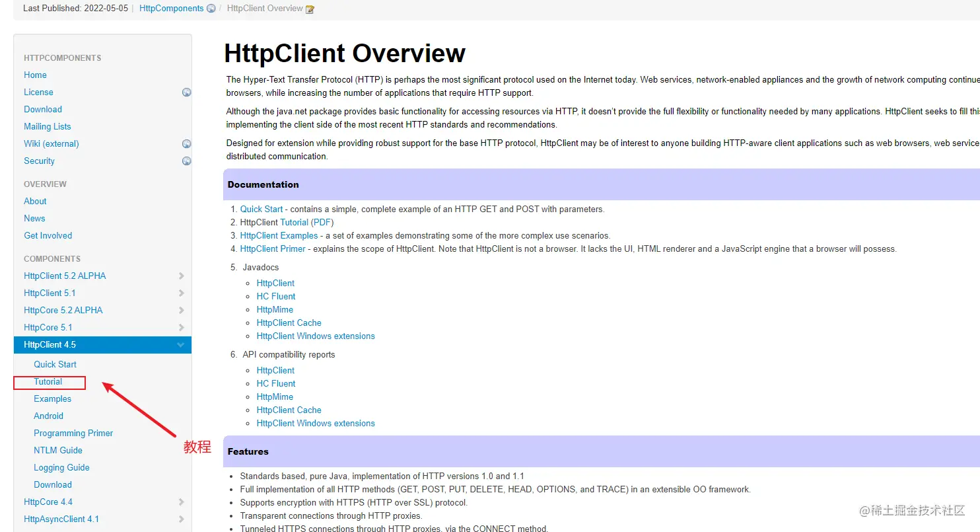This screenshot has width=980, height=532.
Task: Open Programming Primer in sidebar
Action: (x=73, y=433)
